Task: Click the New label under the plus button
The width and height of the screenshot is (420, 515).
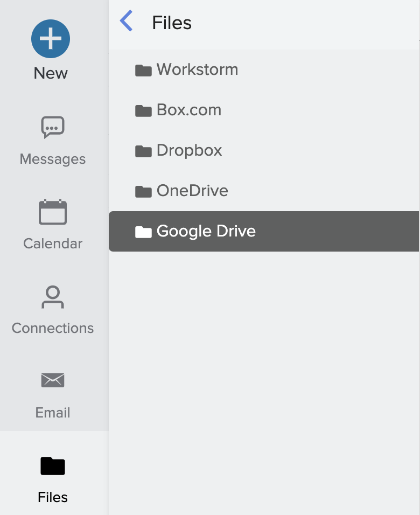Action: tap(51, 73)
